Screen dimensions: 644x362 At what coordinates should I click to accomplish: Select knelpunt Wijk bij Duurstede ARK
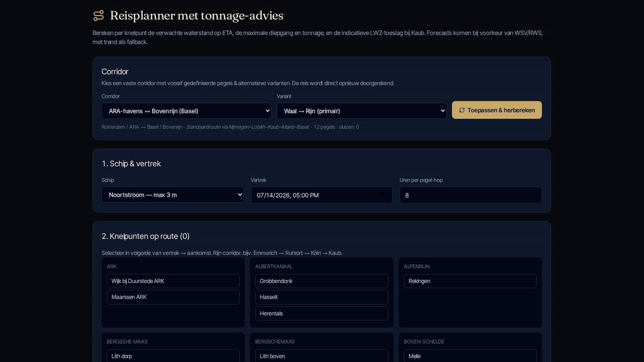pyautogui.click(x=173, y=281)
